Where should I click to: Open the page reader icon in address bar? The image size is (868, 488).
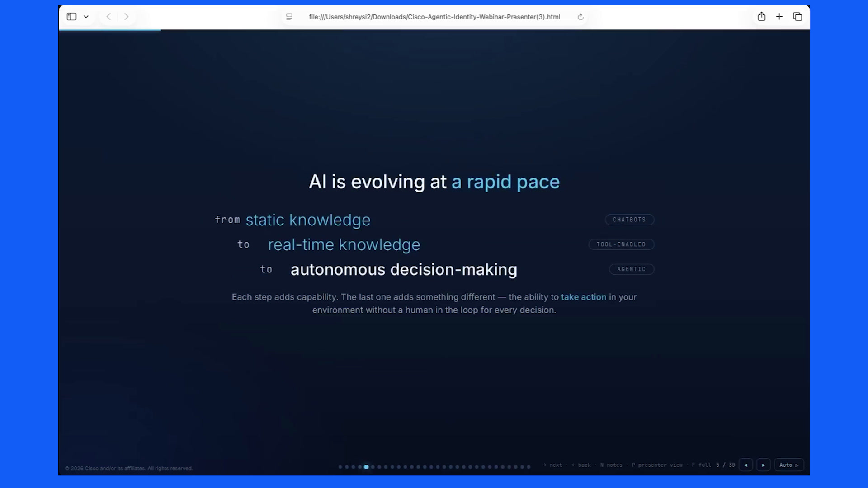coord(289,17)
